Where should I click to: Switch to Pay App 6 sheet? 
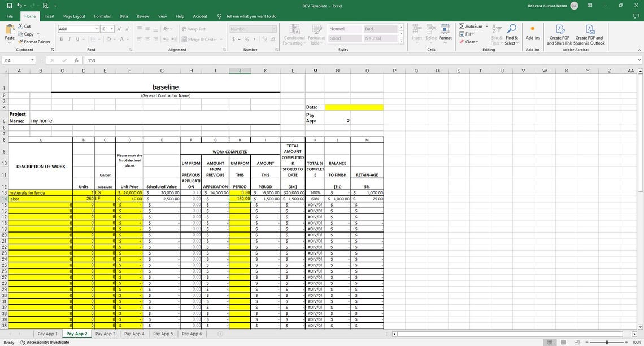192,334
